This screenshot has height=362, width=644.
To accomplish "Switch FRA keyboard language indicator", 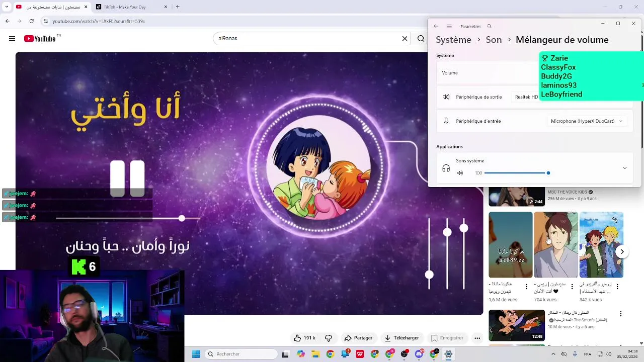I will pyautogui.click(x=588, y=354).
